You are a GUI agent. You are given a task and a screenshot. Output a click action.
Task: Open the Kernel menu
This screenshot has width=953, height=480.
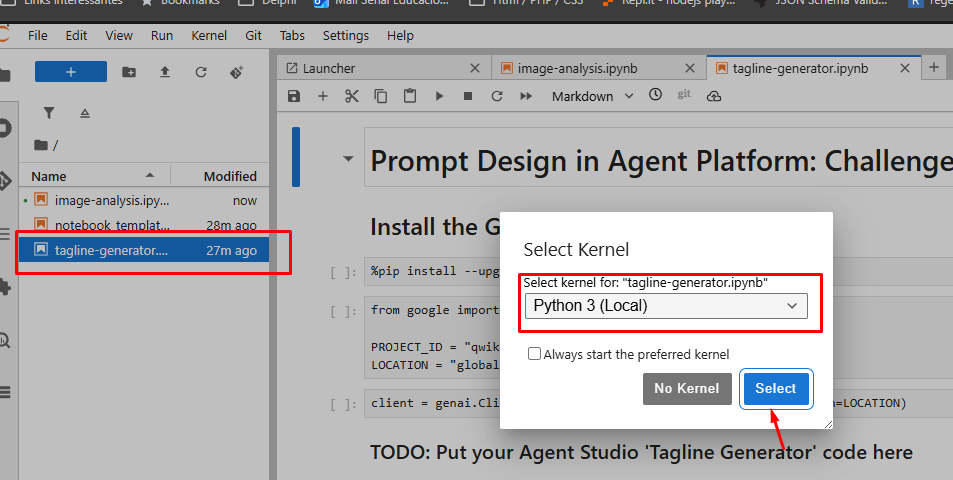pos(209,35)
